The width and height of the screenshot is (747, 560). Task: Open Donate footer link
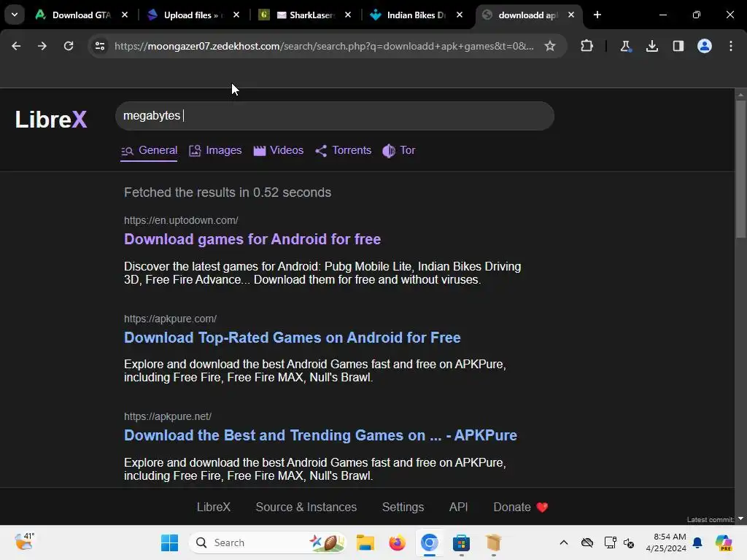click(521, 507)
